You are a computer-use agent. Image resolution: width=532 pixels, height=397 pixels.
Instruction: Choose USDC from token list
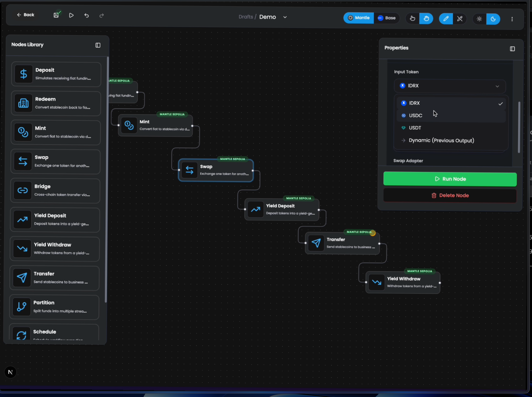pos(415,116)
